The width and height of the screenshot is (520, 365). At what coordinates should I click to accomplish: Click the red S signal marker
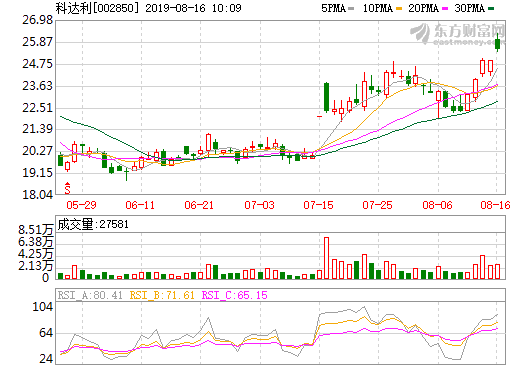click(68, 188)
